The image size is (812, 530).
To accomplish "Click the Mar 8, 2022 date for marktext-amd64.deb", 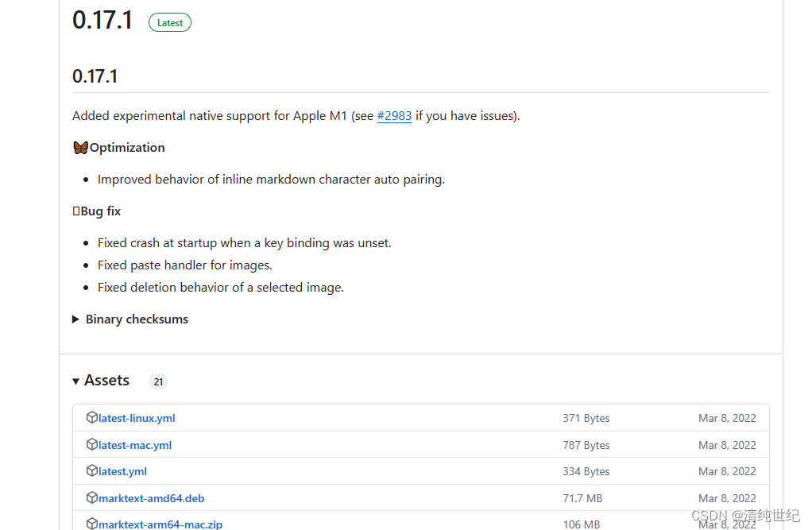I will point(727,498).
